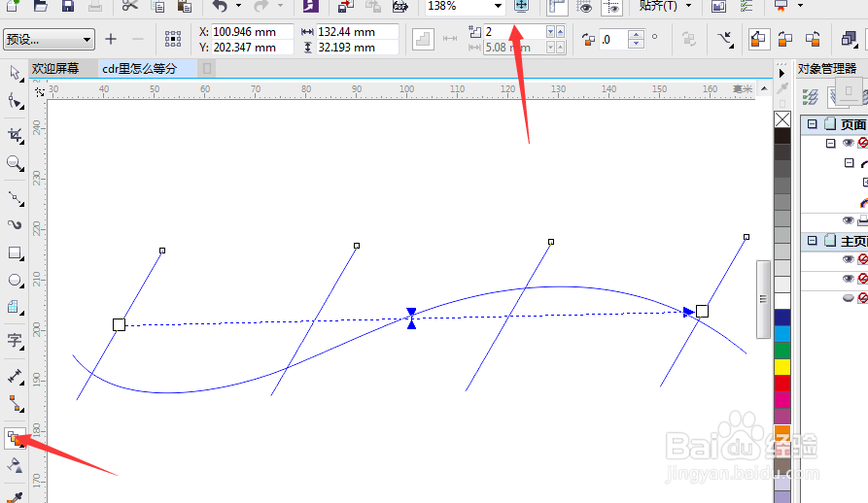Viewport: 868px width, 503px height.
Task: Expand the color palette flyout arrow
Action: pos(781,73)
